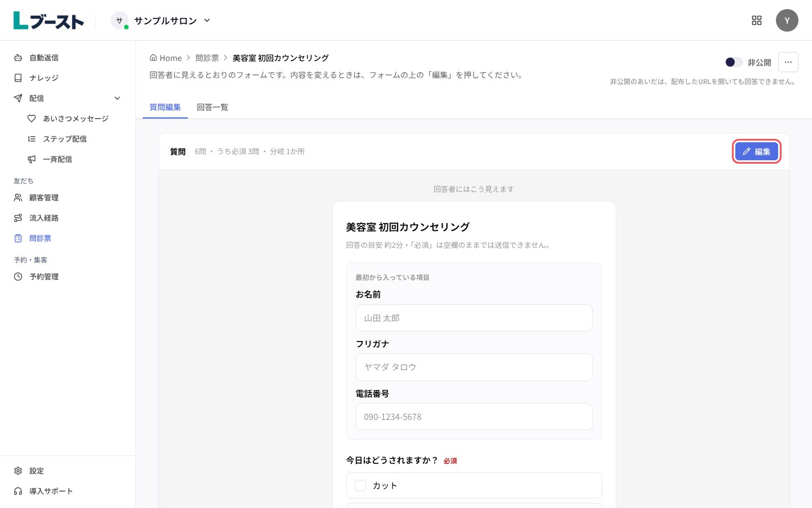Open ステップ配信 text in sidebar

[65, 139]
